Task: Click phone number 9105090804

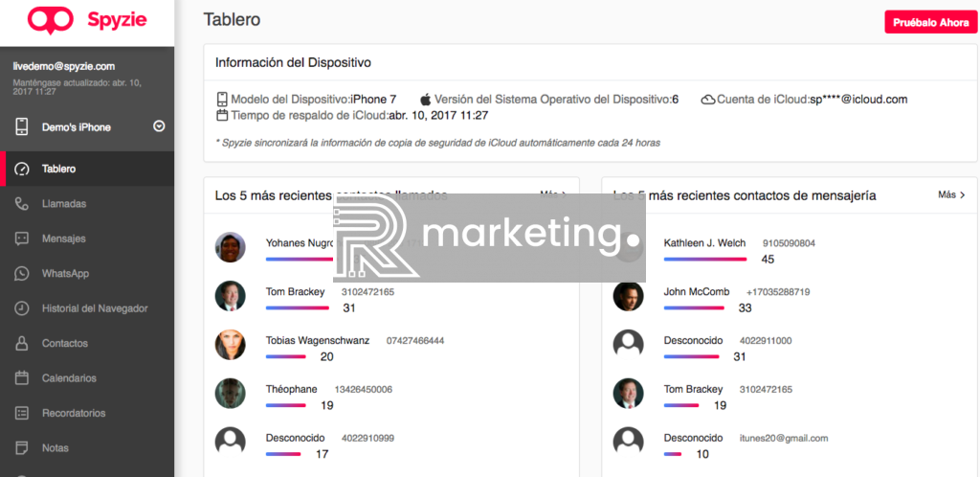Action: 789,243
